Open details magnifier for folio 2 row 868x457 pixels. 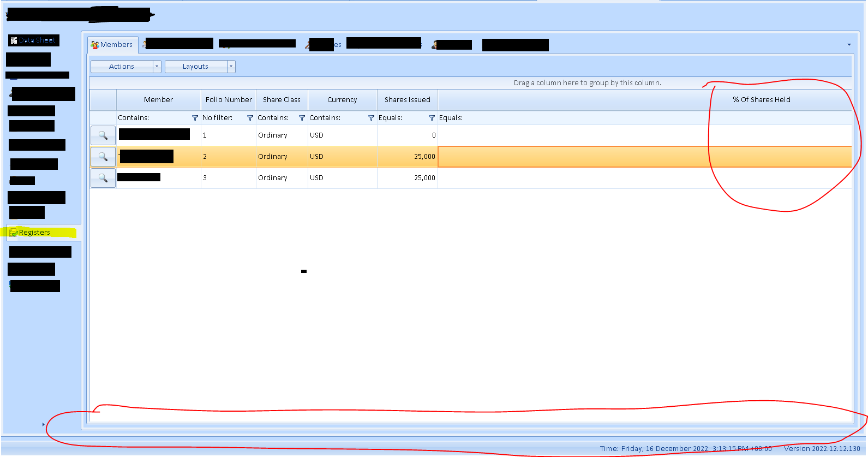(103, 157)
